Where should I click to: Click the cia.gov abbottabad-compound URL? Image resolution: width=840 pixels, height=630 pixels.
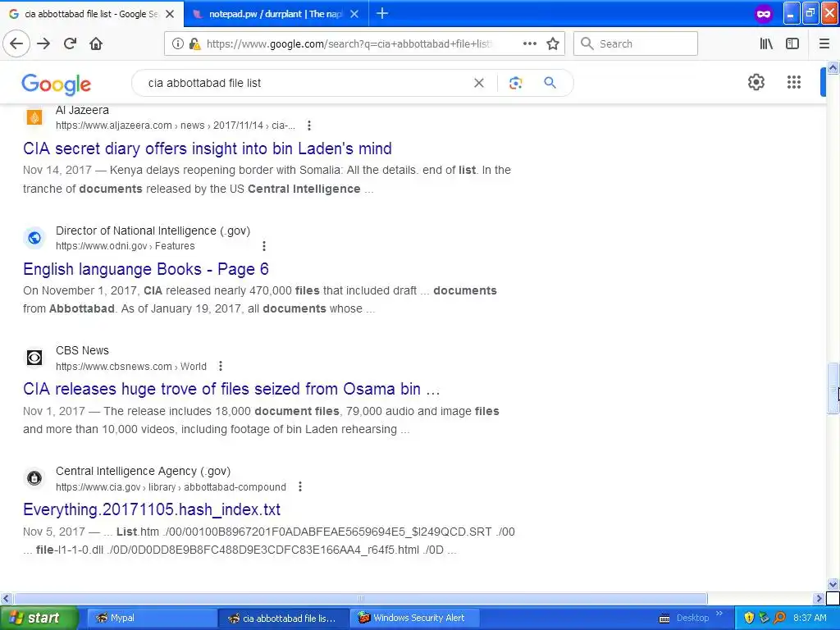click(x=171, y=487)
